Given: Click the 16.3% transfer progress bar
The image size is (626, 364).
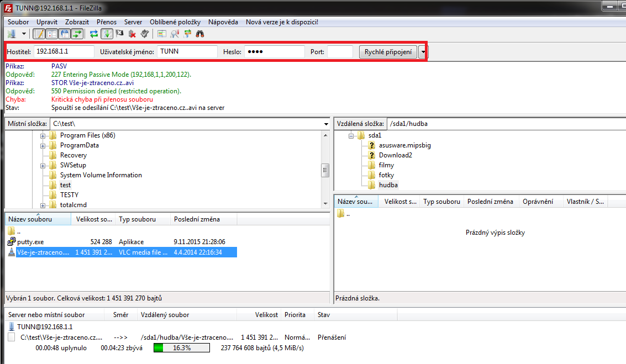Looking at the screenshot, I should coord(182,348).
